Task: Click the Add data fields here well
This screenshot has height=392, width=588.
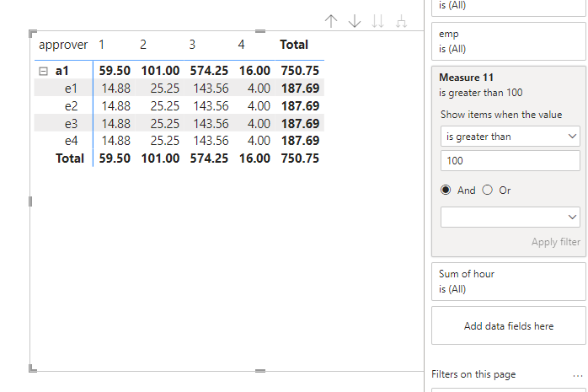Action: [509, 325]
